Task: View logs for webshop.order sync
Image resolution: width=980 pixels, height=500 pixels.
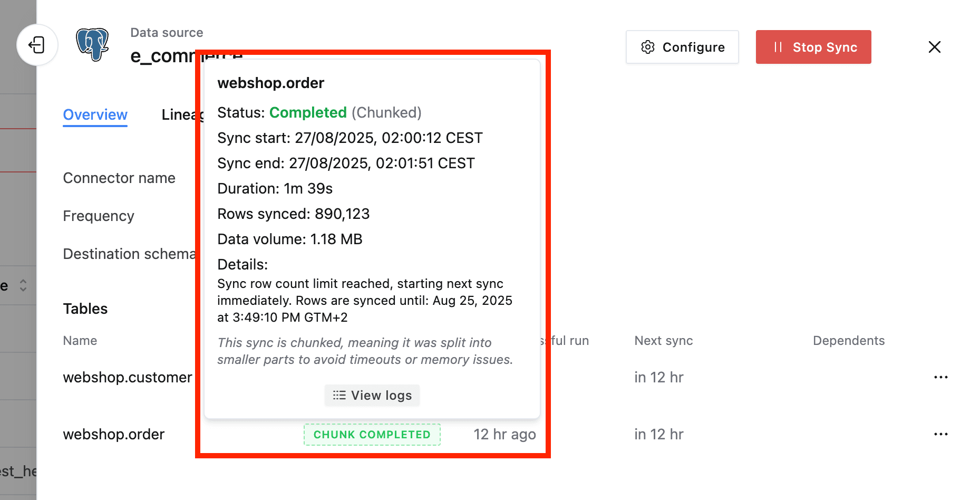Action: pyautogui.click(x=372, y=395)
